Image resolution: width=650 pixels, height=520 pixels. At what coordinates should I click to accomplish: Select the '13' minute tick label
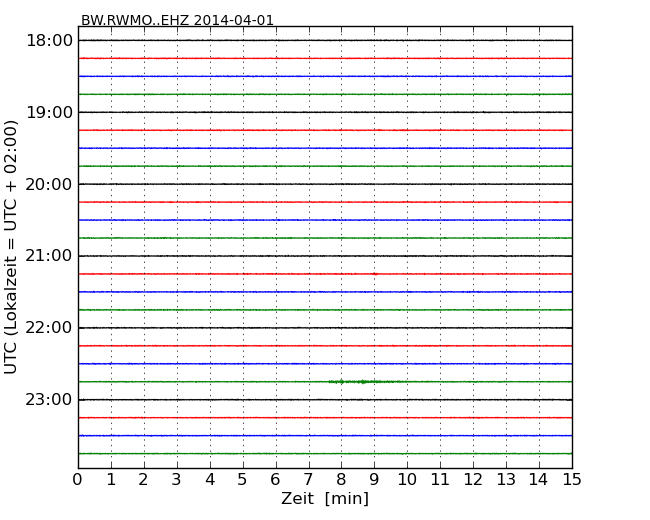pyautogui.click(x=506, y=480)
